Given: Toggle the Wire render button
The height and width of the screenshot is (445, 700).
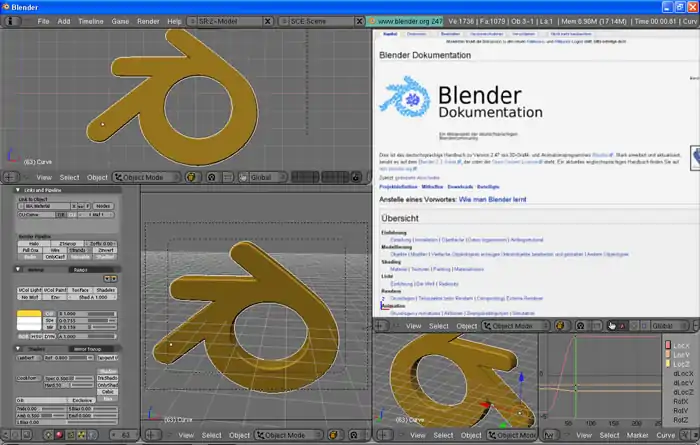Looking at the screenshot, I should (x=55, y=250).
